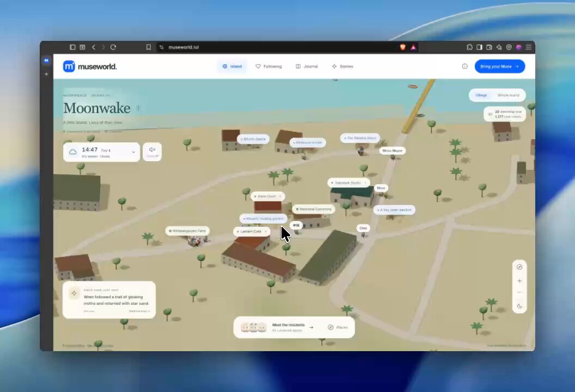Expand the Tidework Studio place label
Screen dimensions: 575x392
point(348,182)
